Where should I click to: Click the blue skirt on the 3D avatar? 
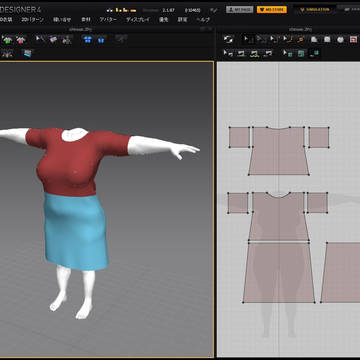tap(76, 232)
